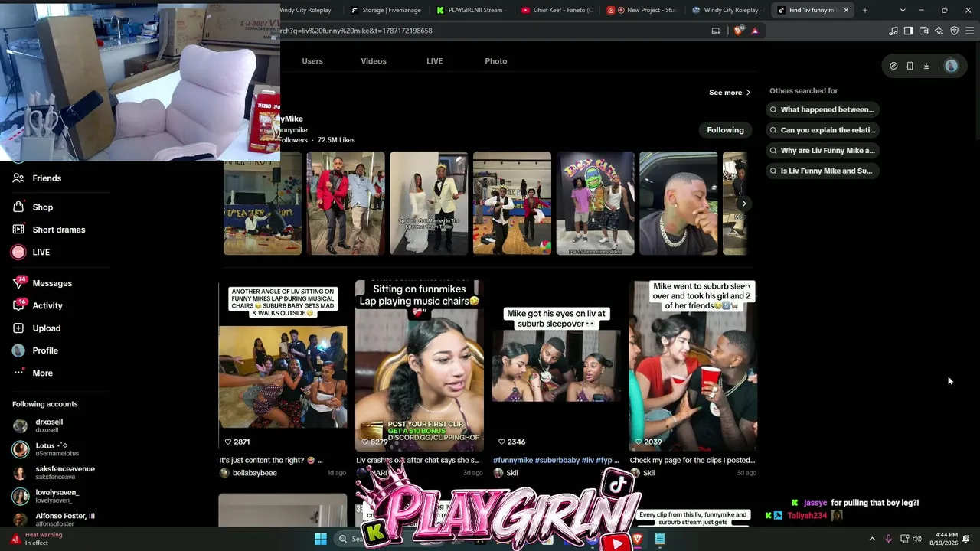Show hidden system tray icons
Image resolution: width=980 pixels, height=551 pixels.
coord(872,539)
